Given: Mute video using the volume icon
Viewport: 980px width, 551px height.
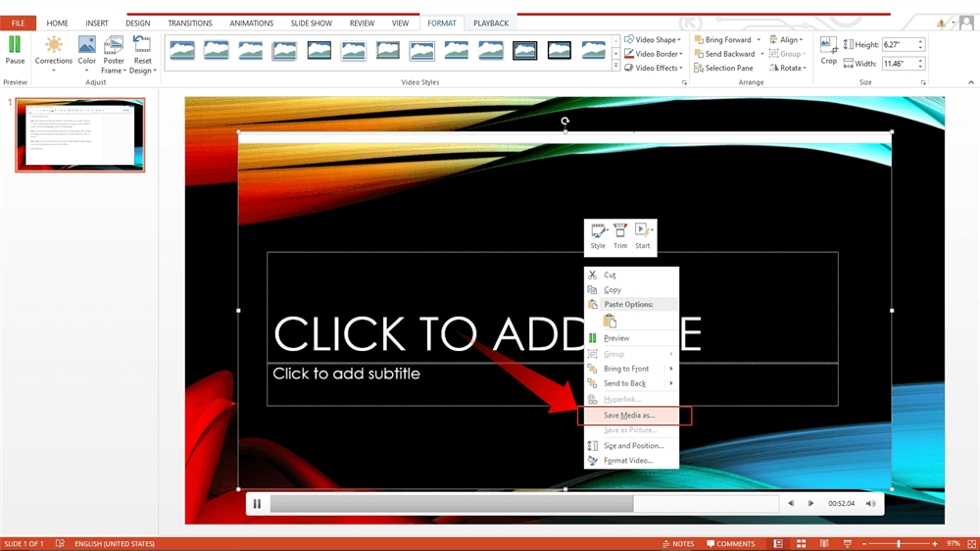Looking at the screenshot, I should point(871,504).
